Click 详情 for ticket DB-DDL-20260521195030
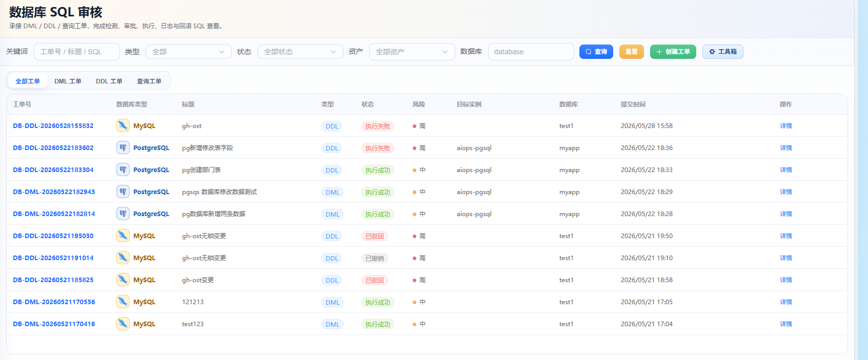 coord(786,236)
